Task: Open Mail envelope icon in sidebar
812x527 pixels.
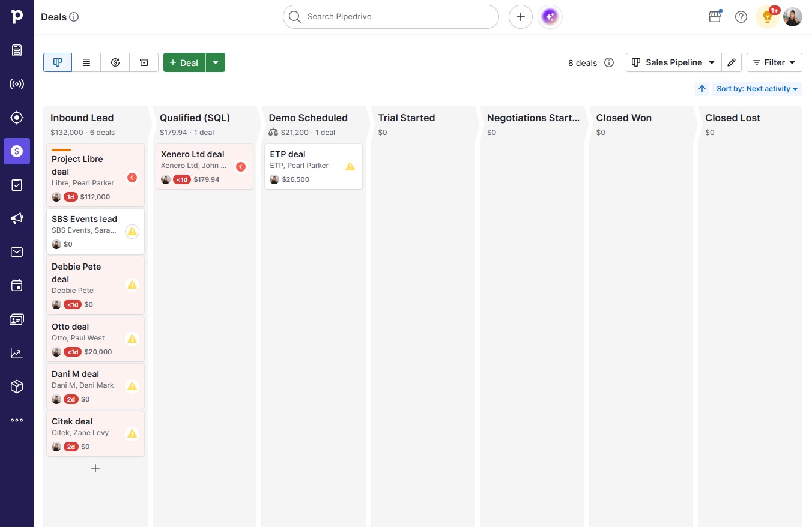Action: (x=17, y=252)
